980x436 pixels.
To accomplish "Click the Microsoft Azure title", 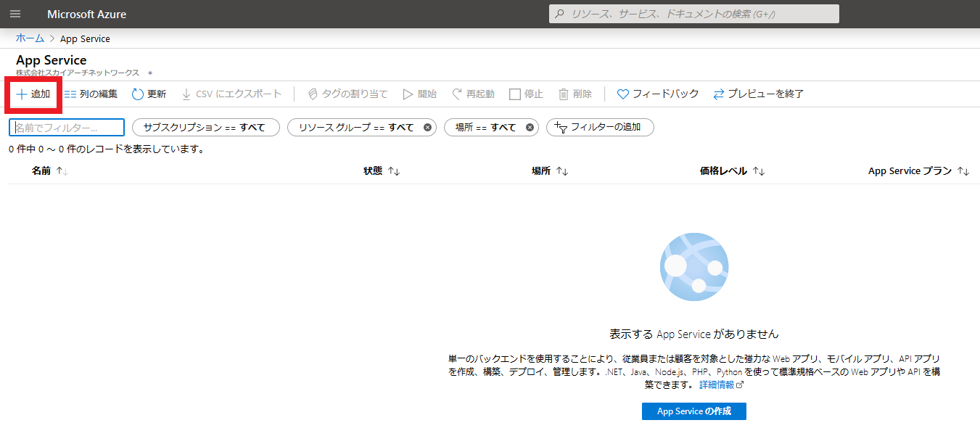I will pyautogui.click(x=86, y=14).
